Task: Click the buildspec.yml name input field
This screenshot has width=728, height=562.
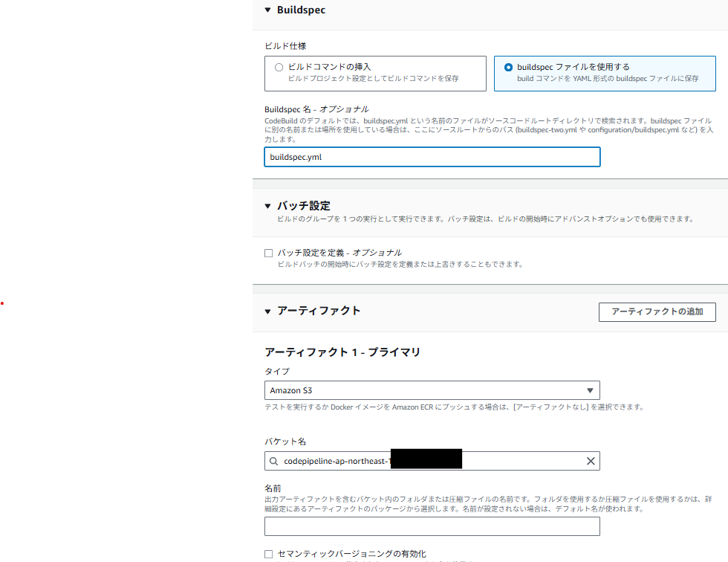Action: pos(432,157)
